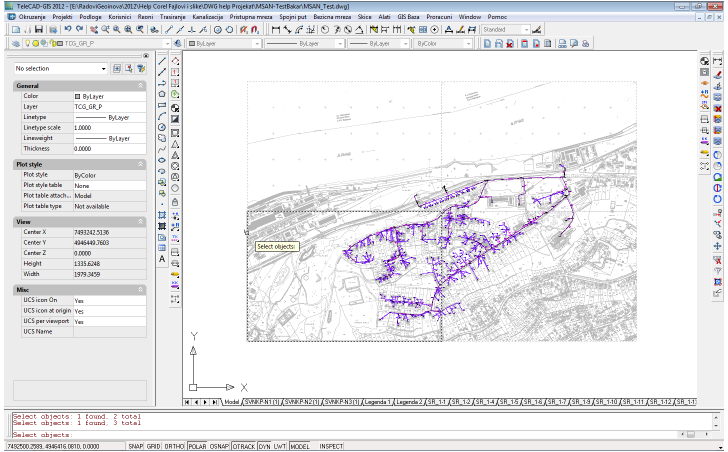Toggle ORTHO mode in status bar
Image resolution: width=728 pixels, height=452 pixels.
click(176, 446)
